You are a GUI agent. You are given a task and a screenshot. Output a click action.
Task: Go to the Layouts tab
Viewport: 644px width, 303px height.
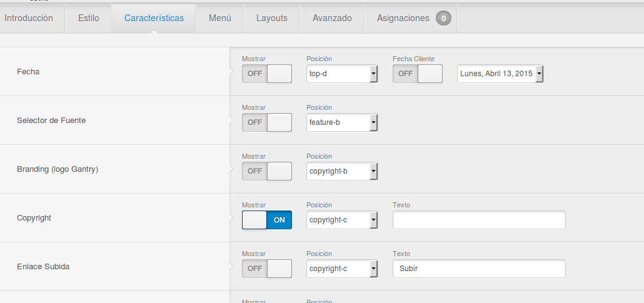[271, 18]
